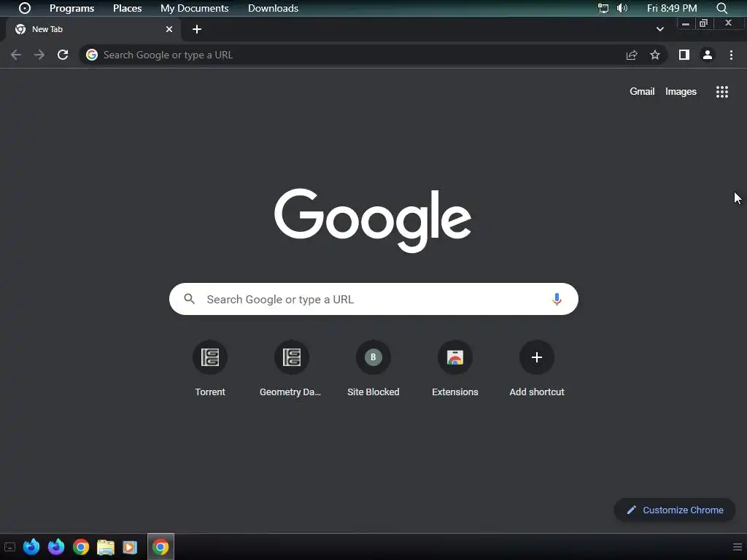
Task: Open the Places menu
Action: tap(127, 8)
